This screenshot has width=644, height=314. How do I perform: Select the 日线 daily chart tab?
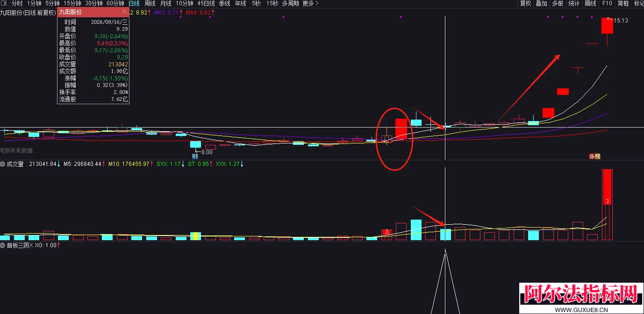tap(134, 3)
